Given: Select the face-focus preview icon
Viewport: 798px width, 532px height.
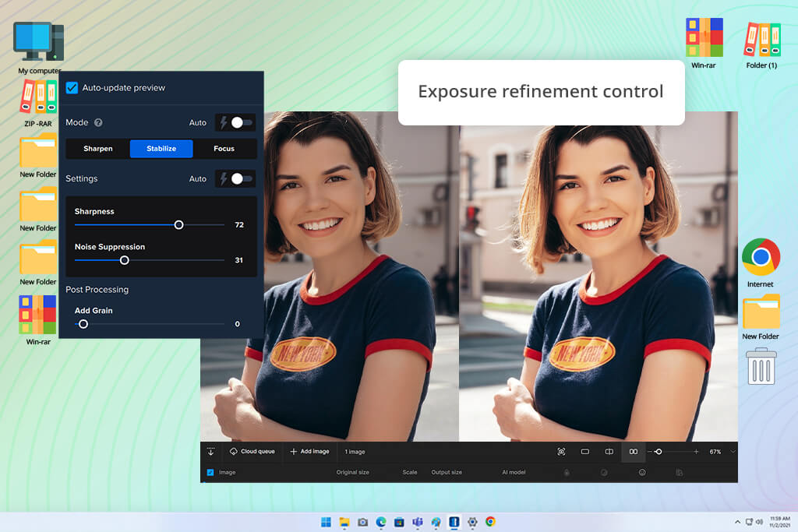Looking at the screenshot, I should (561, 452).
